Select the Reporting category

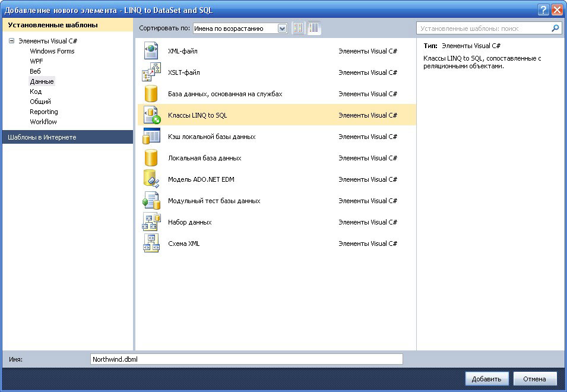click(44, 112)
